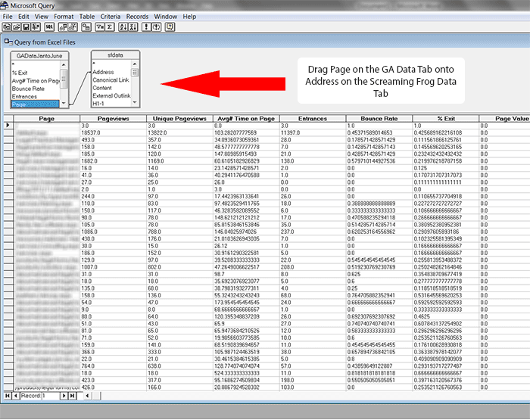The image size is (530, 420).
Task: Click the Query Now exclamation icon
Action: pyautogui.click(x=146, y=26)
